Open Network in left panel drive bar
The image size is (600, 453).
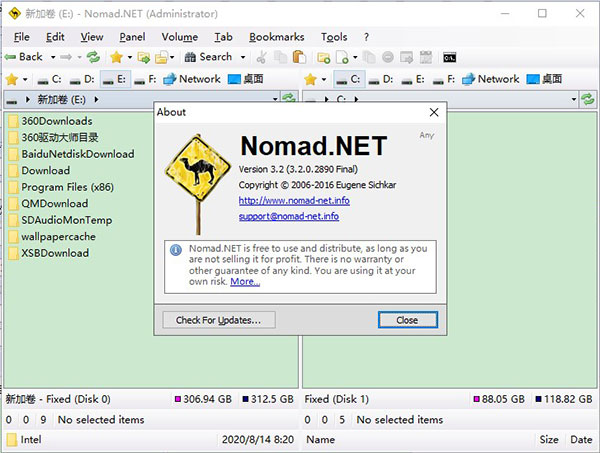[x=192, y=79]
